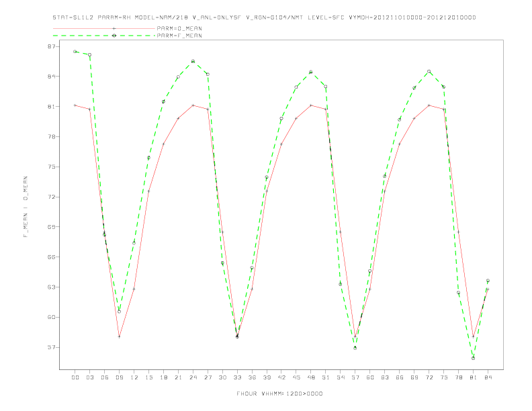Click x-axis forecast hour label 30
This screenshot has width=532, height=411.
[222, 377]
